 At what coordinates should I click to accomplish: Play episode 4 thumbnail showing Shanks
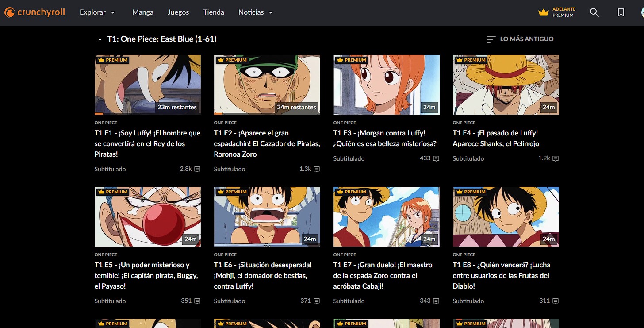pos(506,85)
